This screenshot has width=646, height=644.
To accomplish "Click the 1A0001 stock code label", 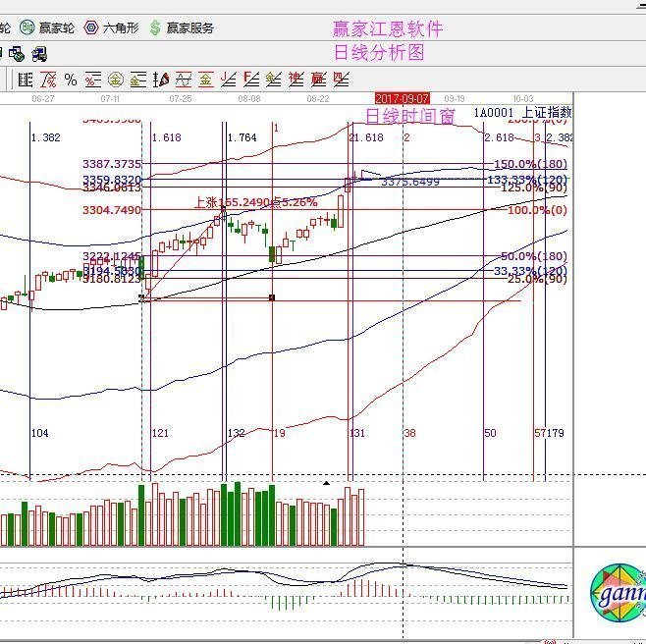I will pos(494,113).
